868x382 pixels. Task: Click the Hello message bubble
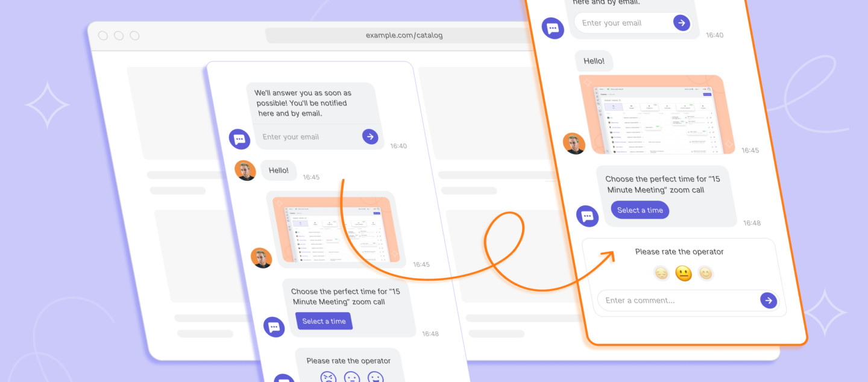tap(279, 171)
